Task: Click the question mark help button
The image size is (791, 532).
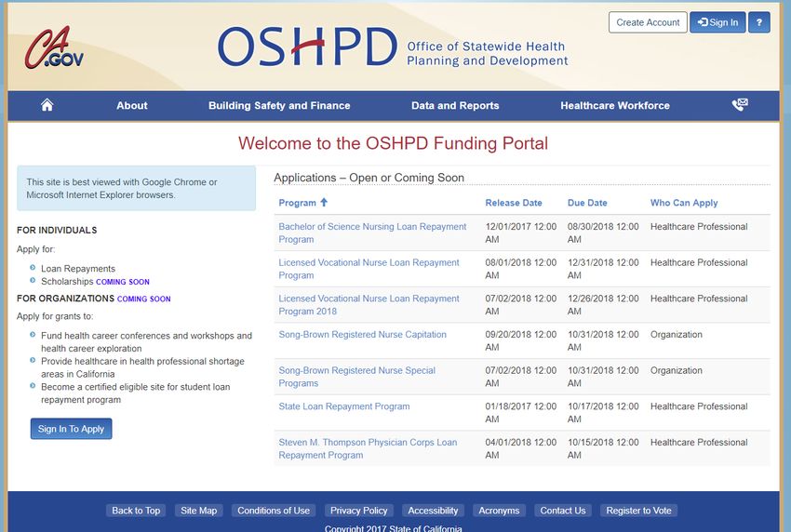Action: pyautogui.click(x=758, y=22)
